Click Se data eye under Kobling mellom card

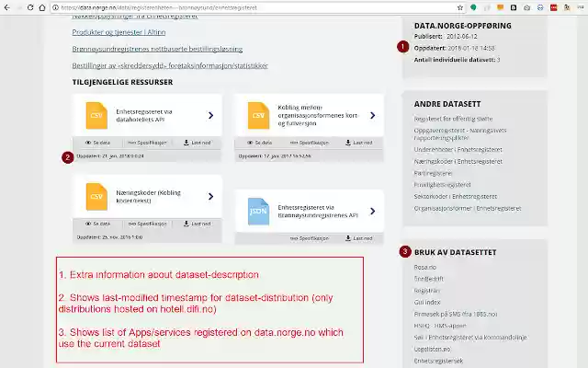(259, 143)
